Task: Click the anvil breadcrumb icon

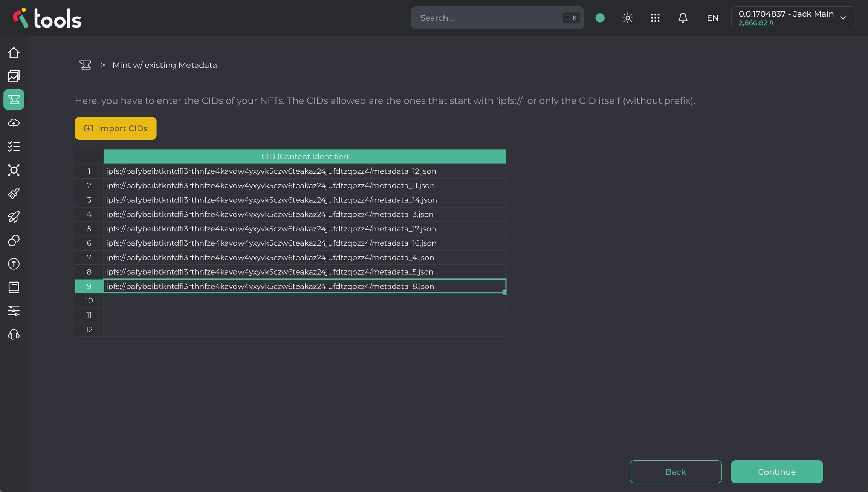Action: click(86, 65)
